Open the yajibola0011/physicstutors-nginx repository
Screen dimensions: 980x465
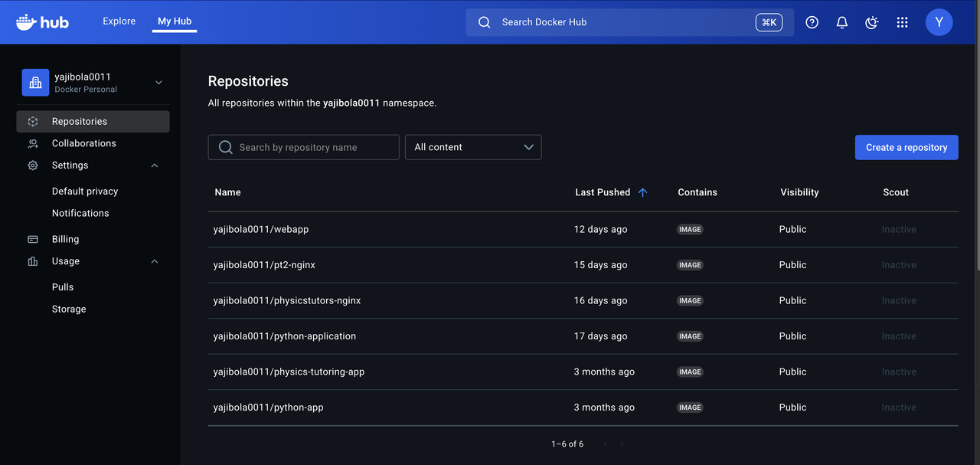click(287, 301)
